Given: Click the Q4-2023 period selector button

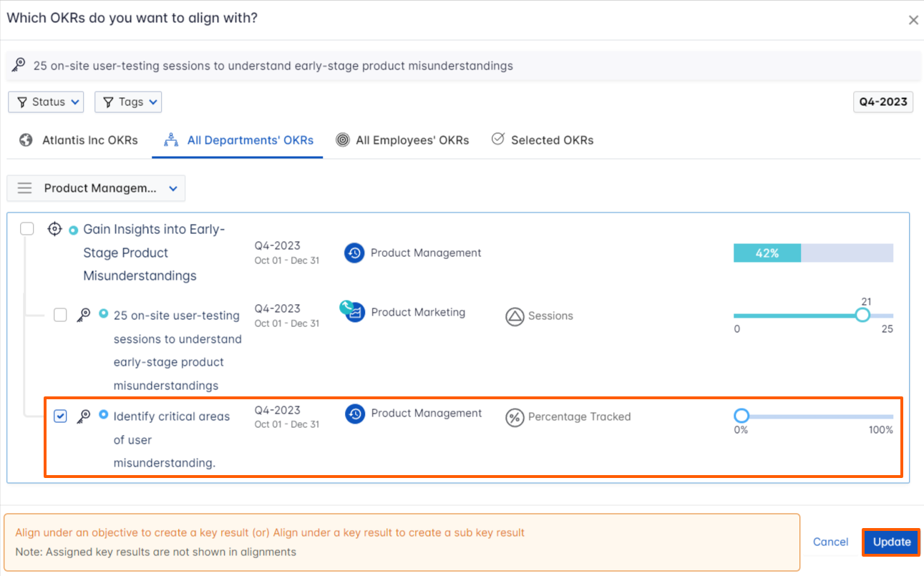Looking at the screenshot, I should [x=883, y=102].
